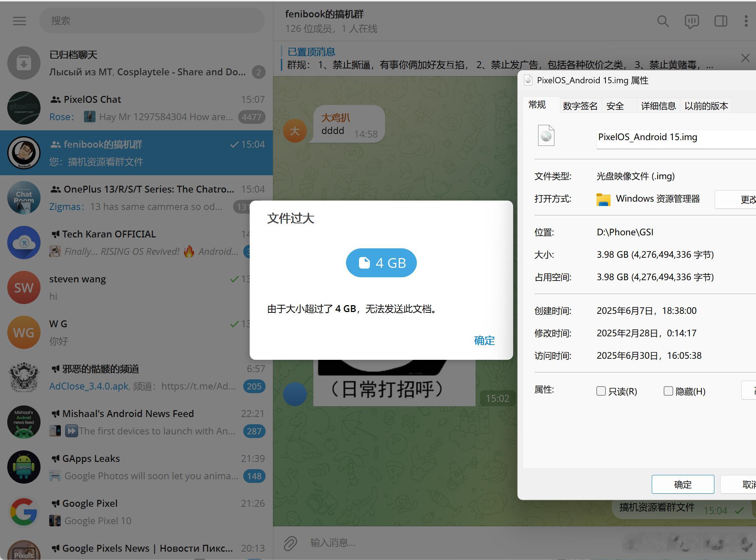Click the fenibook的搞机群 chat header title
Viewport: 756px width, 560px height.
324,14
